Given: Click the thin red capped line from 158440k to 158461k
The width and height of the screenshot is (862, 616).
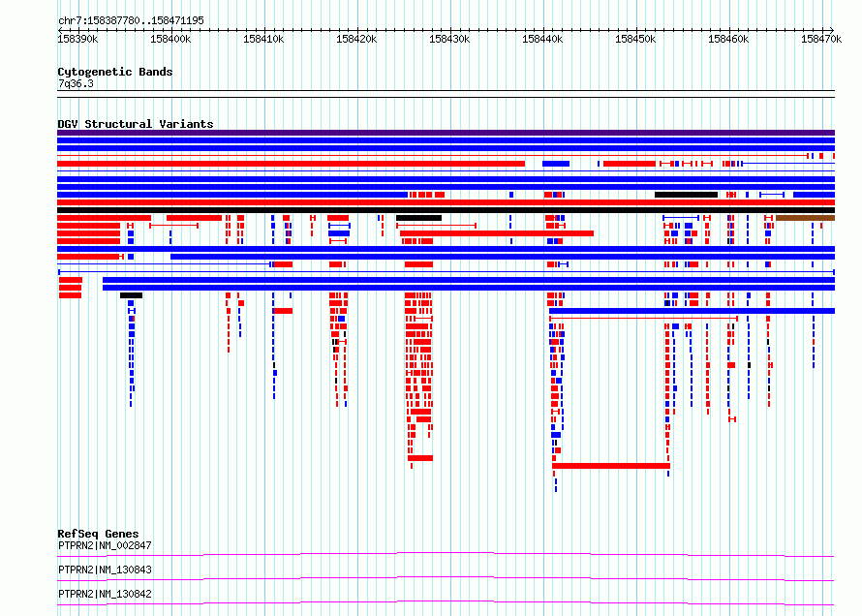Looking at the screenshot, I should [x=643, y=318].
